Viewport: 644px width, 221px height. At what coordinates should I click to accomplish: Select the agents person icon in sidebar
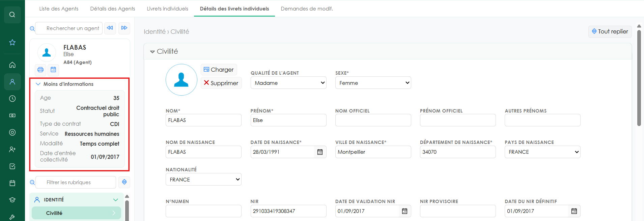[12, 82]
